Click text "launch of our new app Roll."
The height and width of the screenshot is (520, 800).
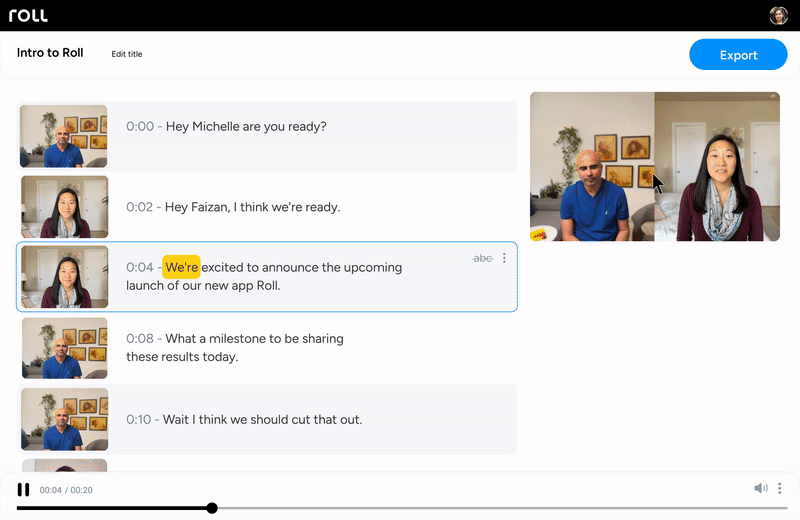pos(203,286)
